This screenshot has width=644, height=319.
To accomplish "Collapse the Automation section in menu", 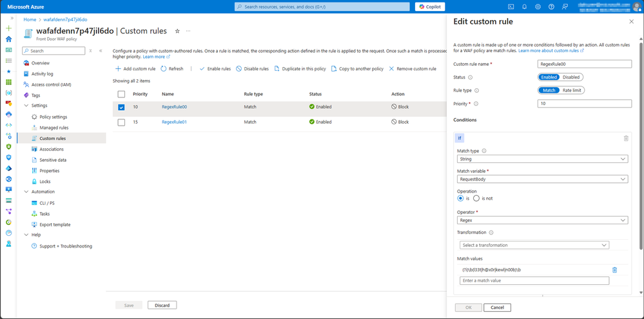I will (26, 192).
